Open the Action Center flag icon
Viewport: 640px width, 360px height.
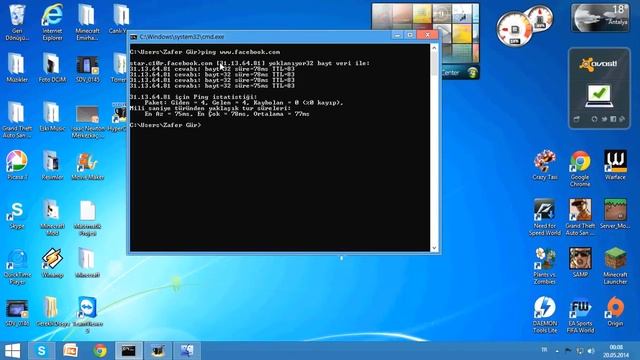click(x=568, y=351)
